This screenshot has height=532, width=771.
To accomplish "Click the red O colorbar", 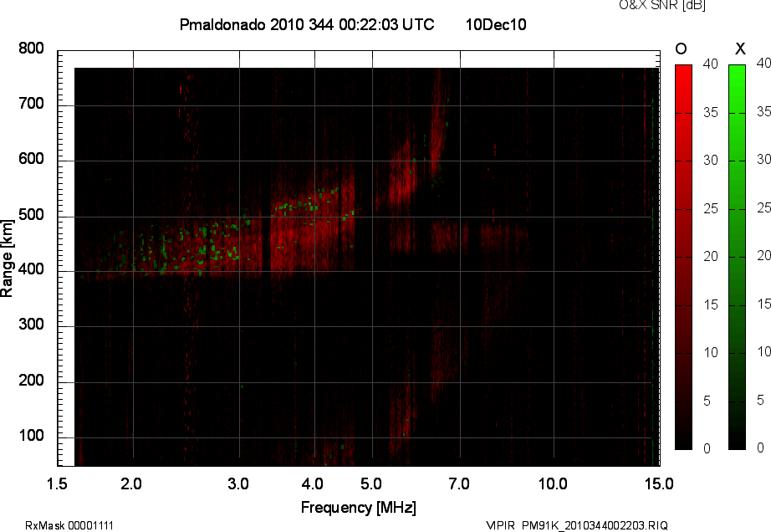I will pyautogui.click(x=683, y=257).
